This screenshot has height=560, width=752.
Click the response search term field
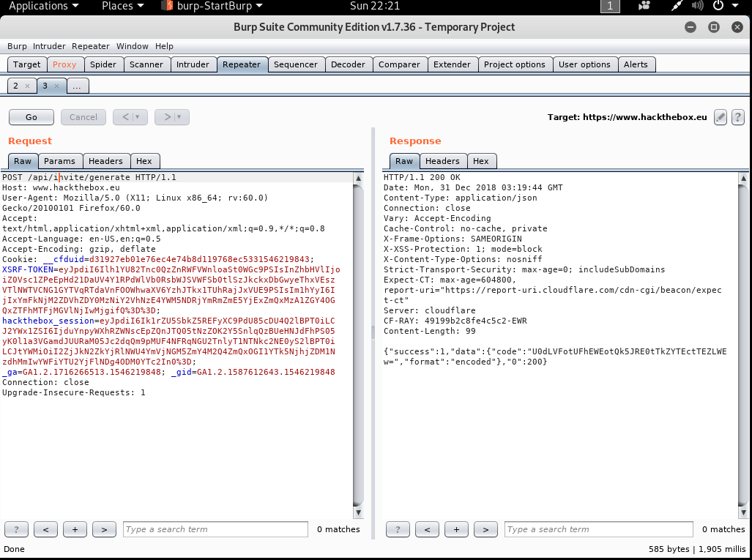point(597,529)
